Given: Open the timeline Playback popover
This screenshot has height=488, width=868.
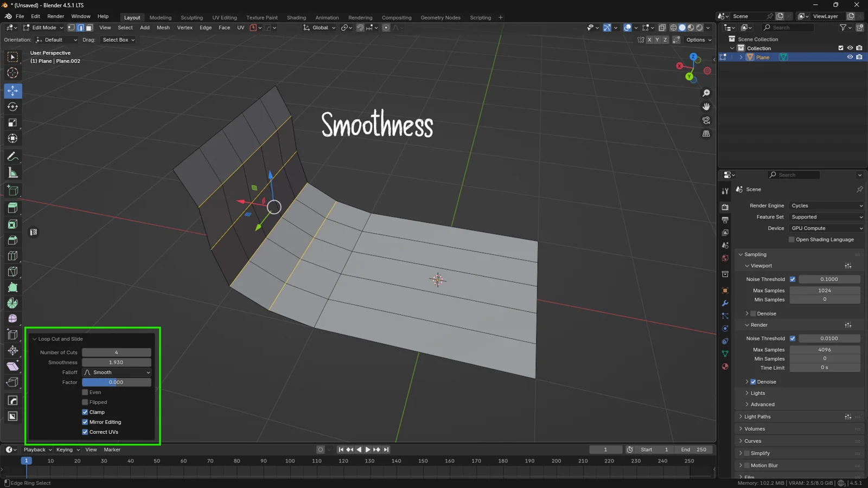Looking at the screenshot, I should tap(37, 450).
